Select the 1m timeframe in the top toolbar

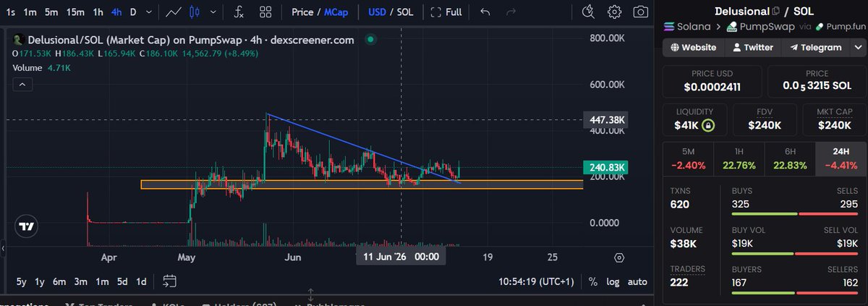[31, 12]
